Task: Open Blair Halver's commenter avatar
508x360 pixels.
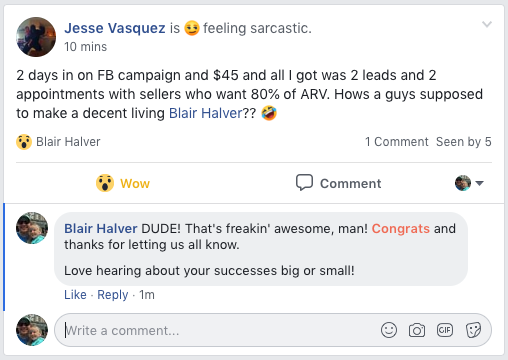Action: (32, 228)
